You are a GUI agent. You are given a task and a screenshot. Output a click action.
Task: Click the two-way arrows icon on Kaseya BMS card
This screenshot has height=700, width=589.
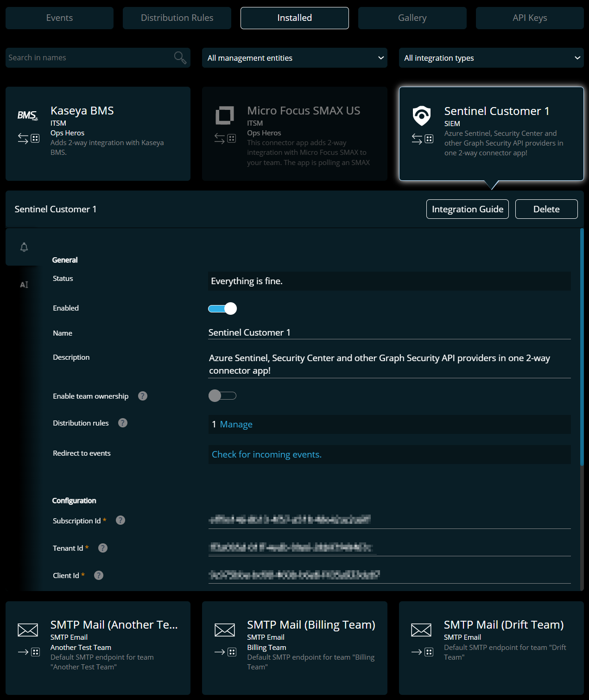click(23, 138)
